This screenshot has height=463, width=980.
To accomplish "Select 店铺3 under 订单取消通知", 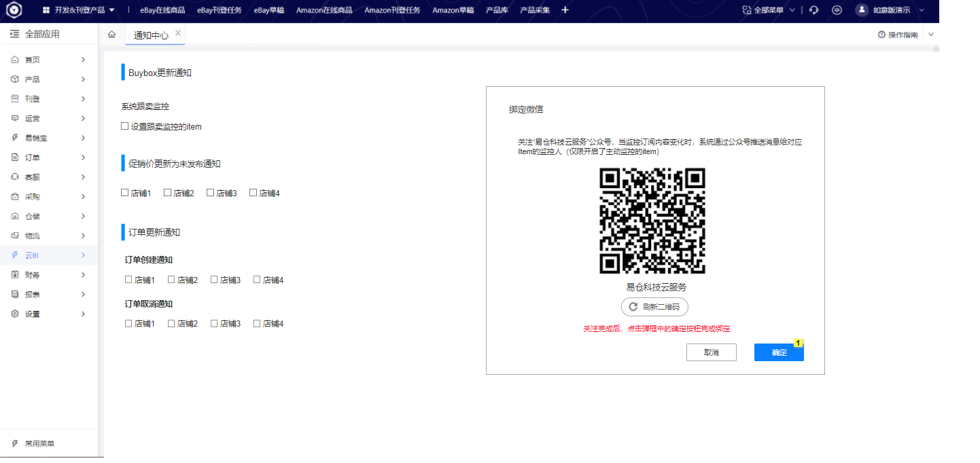I will [x=215, y=324].
